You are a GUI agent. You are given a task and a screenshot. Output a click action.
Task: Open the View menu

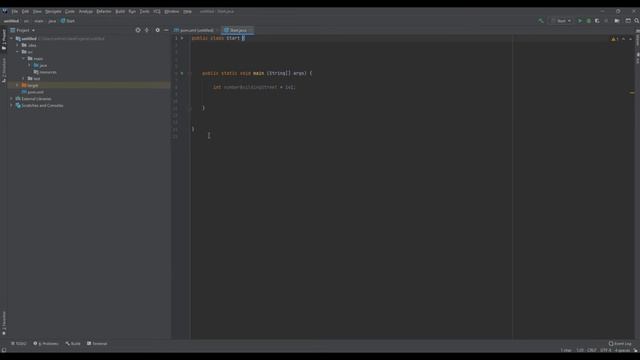pos(37,11)
